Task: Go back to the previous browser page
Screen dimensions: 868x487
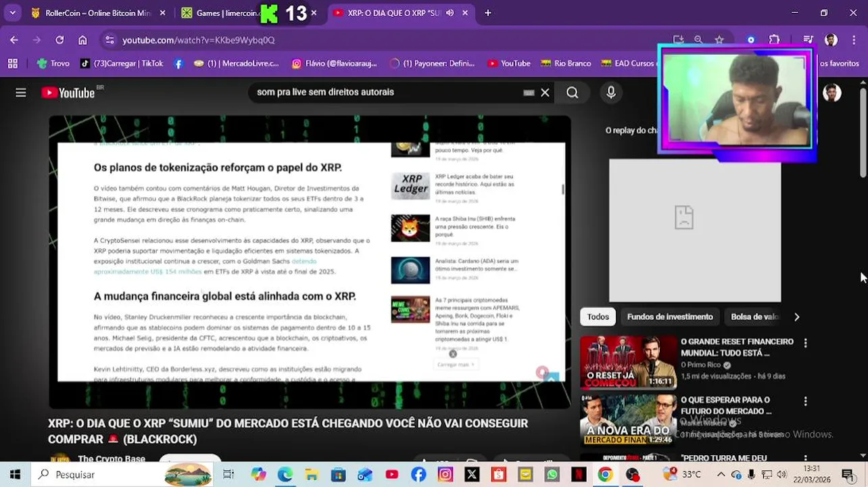Action: tap(14, 40)
